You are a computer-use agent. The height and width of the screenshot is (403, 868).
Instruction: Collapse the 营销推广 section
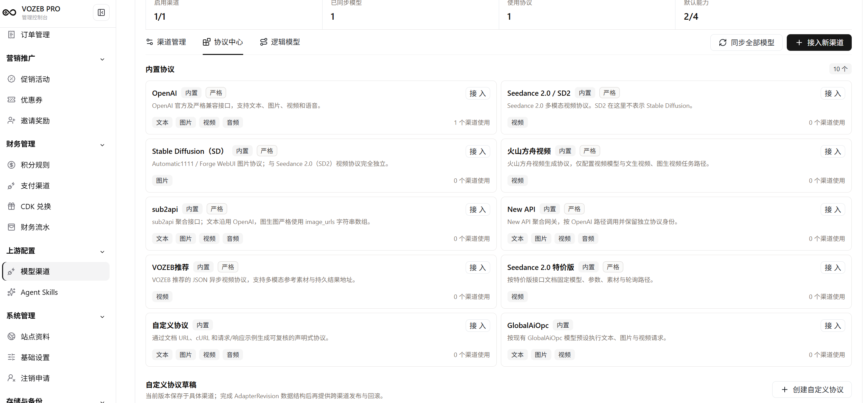(102, 59)
